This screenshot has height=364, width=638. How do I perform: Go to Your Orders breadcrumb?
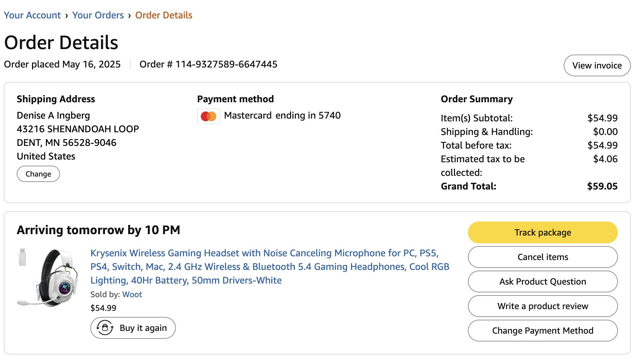point(98,15)
